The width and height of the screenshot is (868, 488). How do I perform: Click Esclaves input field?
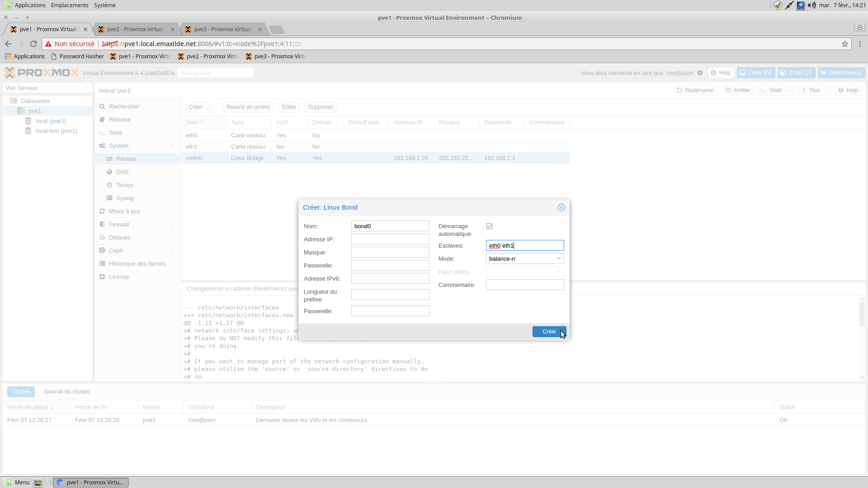(x=525, y=245)
